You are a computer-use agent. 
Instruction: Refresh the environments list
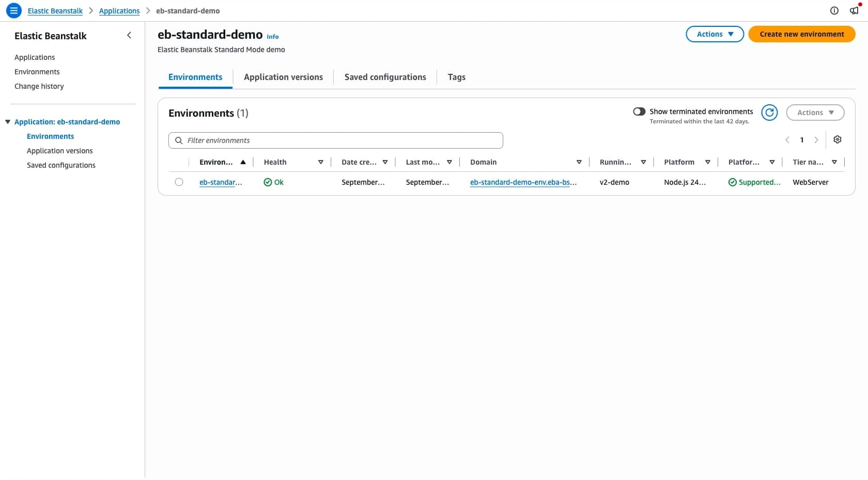point(769,113)
